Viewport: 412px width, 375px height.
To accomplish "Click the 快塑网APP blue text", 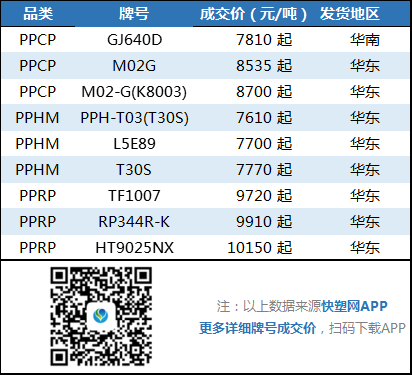I will [x=354, y=306].
